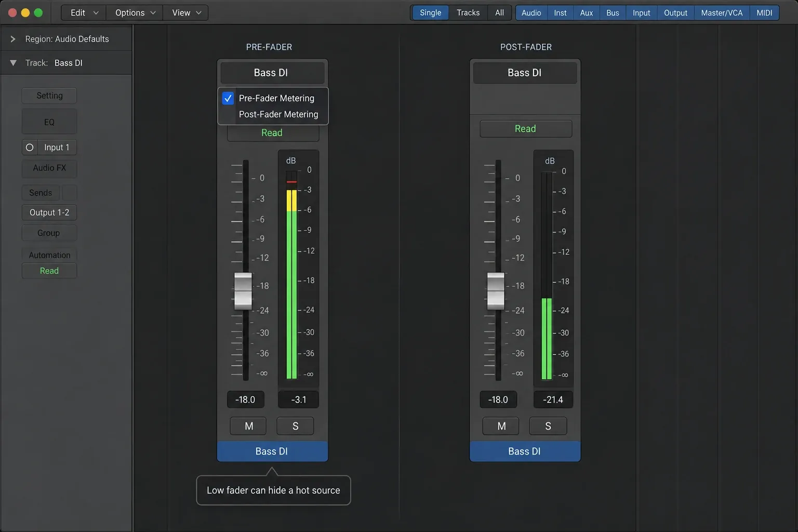Open the EQ thumbnail slot
This screenshot has height=532, width=798.
tap(49, 122)
